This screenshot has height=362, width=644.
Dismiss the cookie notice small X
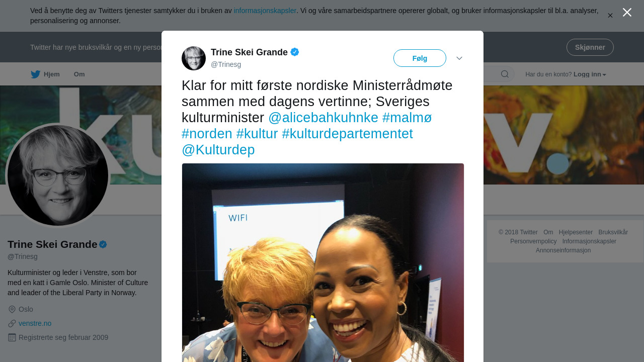pos(610,16)
